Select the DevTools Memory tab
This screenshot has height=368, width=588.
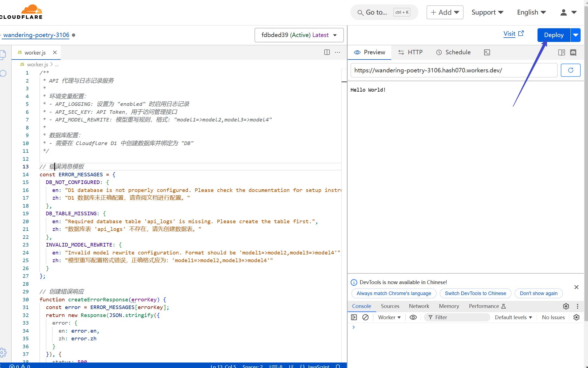pyautogui.click(x=449, y=306)
